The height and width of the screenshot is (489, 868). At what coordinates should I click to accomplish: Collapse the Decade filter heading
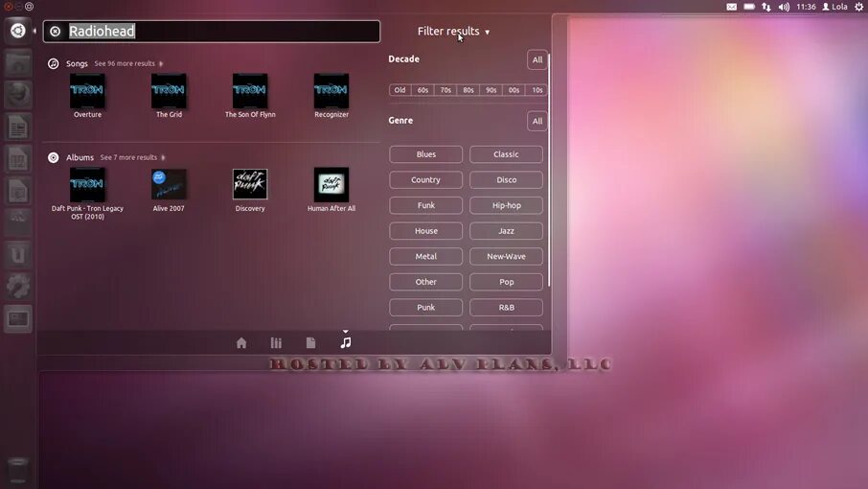tap(403, 59)
